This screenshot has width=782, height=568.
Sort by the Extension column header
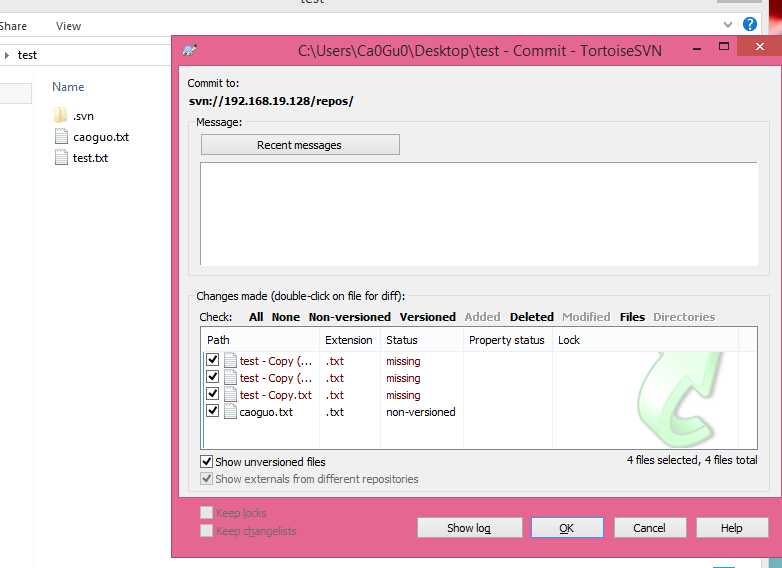coord(349,340)
